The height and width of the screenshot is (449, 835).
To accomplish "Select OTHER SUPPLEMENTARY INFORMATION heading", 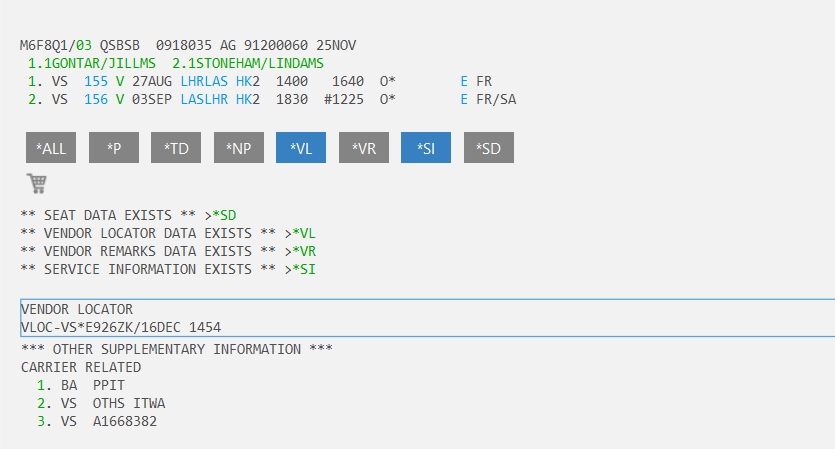I will point(177,349).
